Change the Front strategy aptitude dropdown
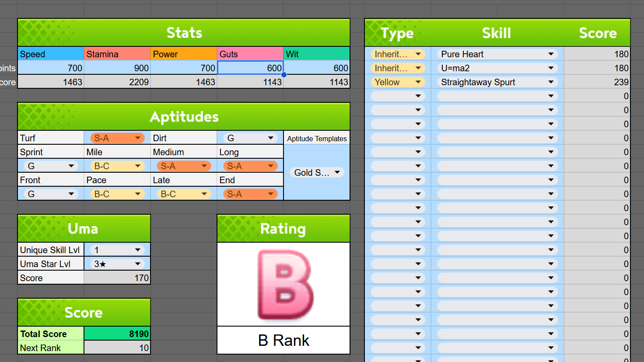Viewport: 644px width, 362px height. (x=51, y=194)
